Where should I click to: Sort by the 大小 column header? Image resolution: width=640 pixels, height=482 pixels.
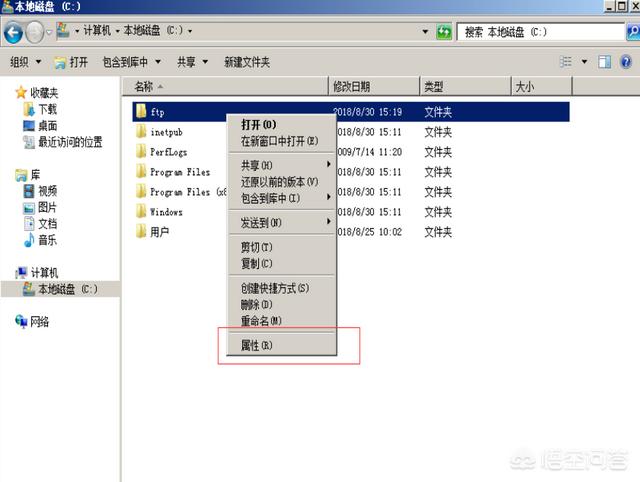[542, 86]
